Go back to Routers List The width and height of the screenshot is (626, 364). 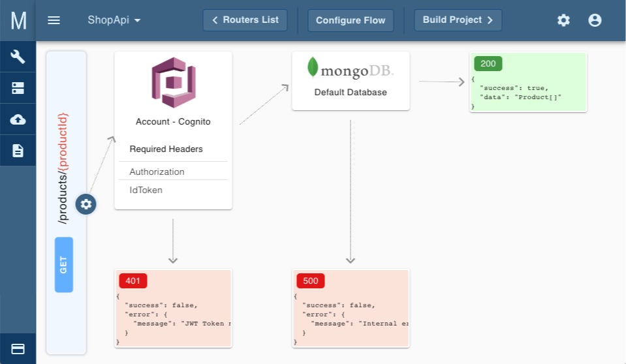(x=245, y=20)
